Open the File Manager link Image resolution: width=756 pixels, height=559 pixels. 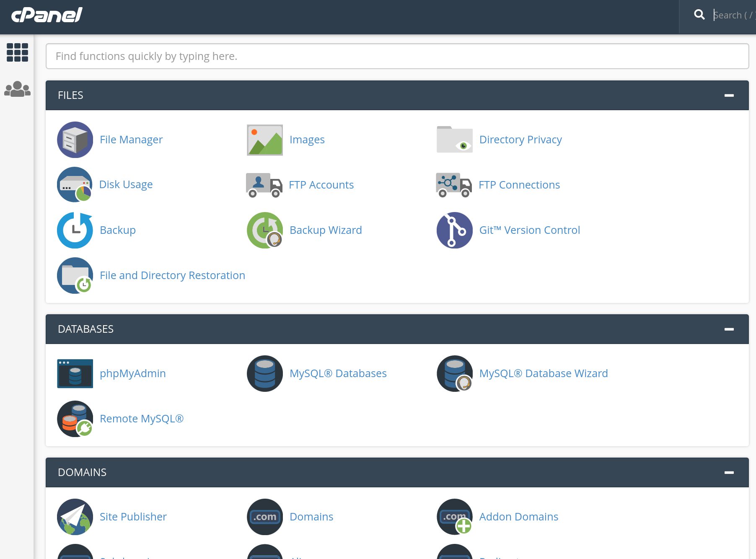click(x=131, y=140)
